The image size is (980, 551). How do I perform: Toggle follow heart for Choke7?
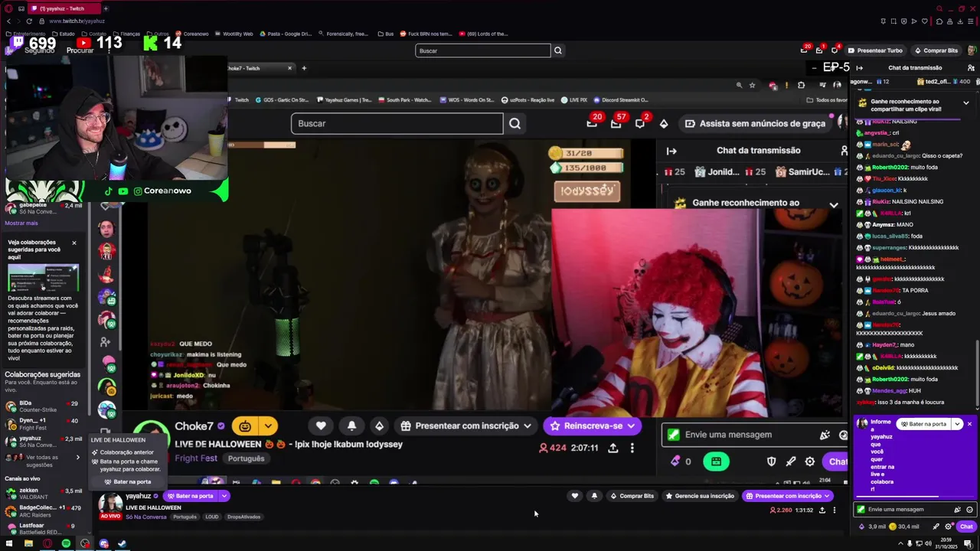321,426
